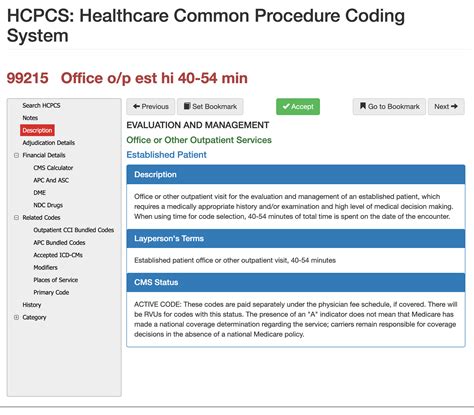The height and width of the screenshot is (415, 474).
Task: Open Accepted ICD-CMs list
Action: click(x=58, y=255)
